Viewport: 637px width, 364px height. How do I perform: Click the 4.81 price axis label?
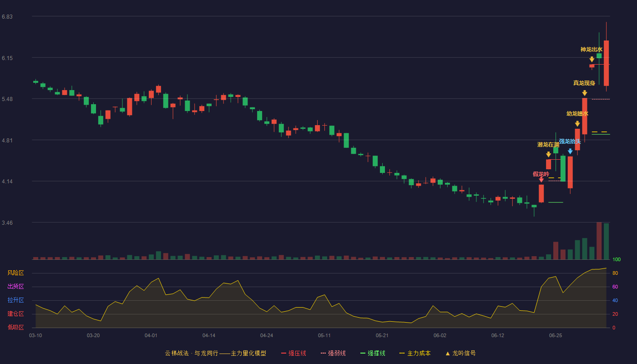pos(7,141)
